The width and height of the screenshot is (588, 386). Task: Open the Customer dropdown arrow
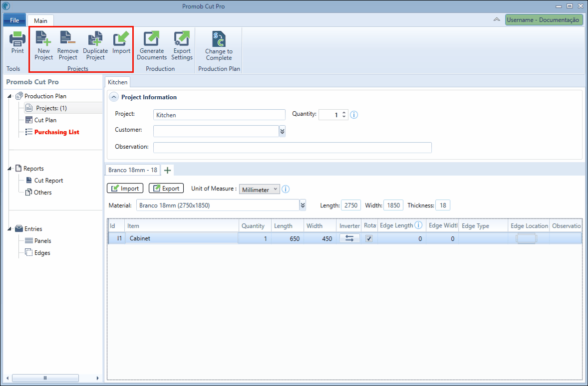pos(283,131)
